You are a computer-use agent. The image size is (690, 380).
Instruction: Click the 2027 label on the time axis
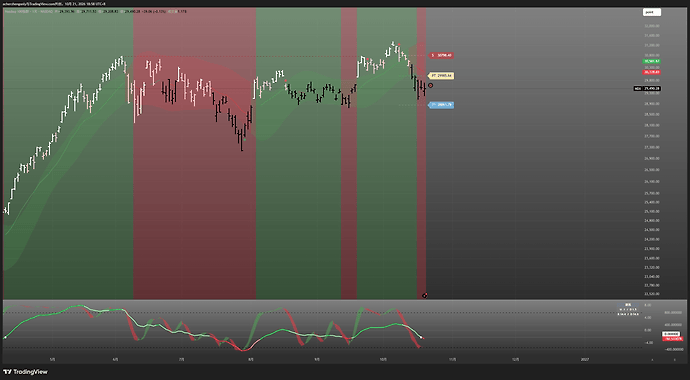(x=584, y=359)
